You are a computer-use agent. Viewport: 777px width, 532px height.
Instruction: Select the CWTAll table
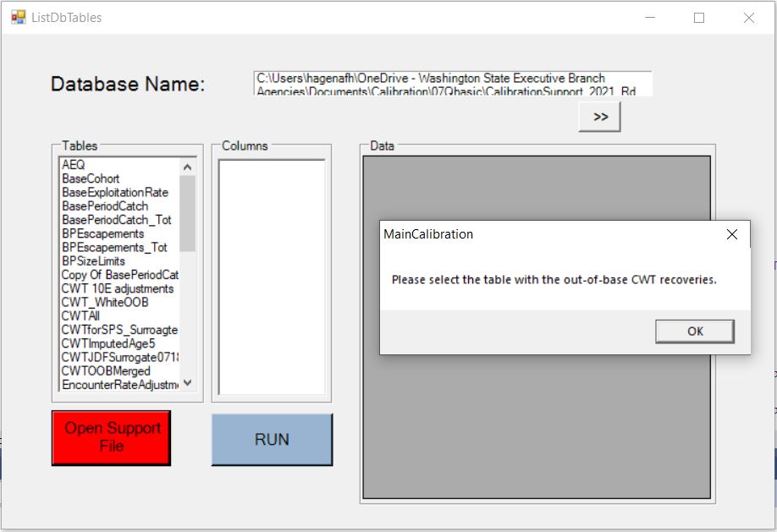80,316
